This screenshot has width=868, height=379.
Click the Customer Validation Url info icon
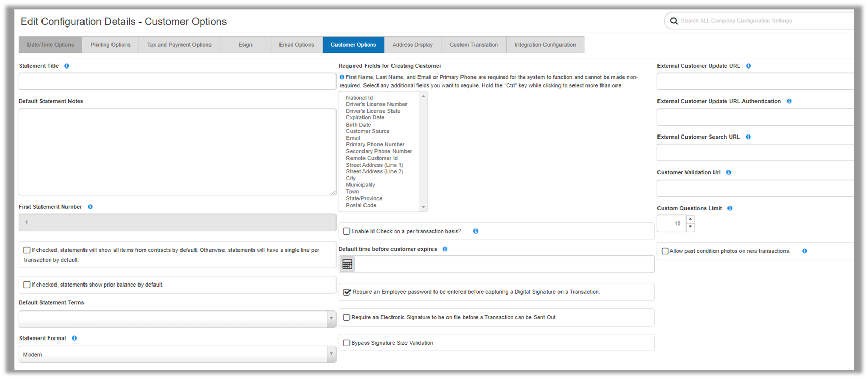click(729, 172)
